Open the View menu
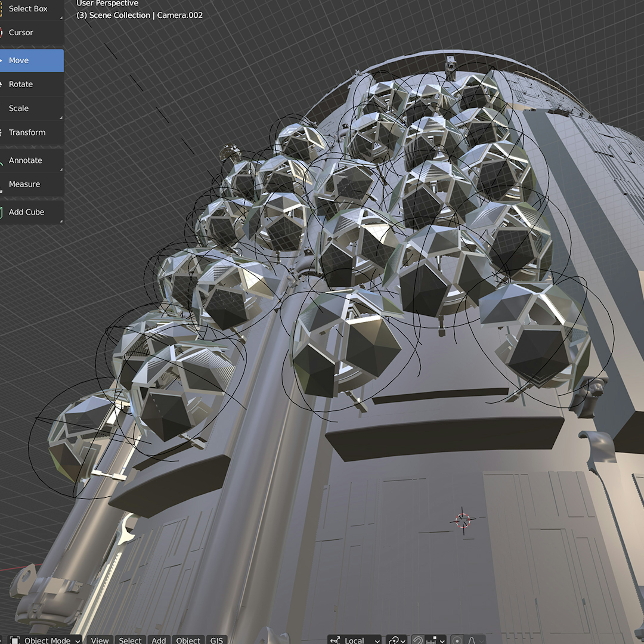The image size is (644, 644). point(100,640)
